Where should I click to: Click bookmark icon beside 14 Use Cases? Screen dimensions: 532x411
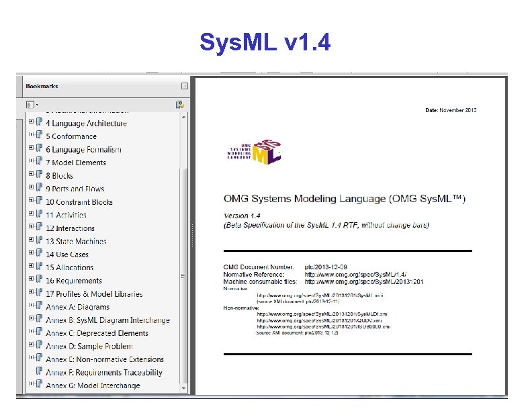coord(40,253)
